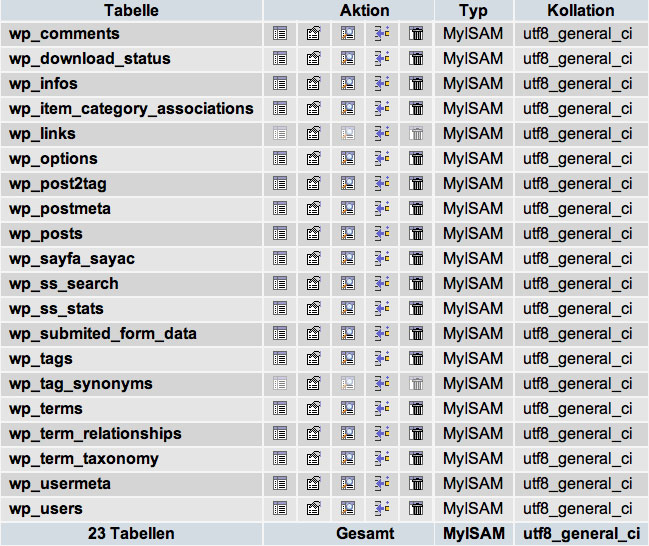
Task: Open the wp_users table link
Action: [x=46, y=509]
